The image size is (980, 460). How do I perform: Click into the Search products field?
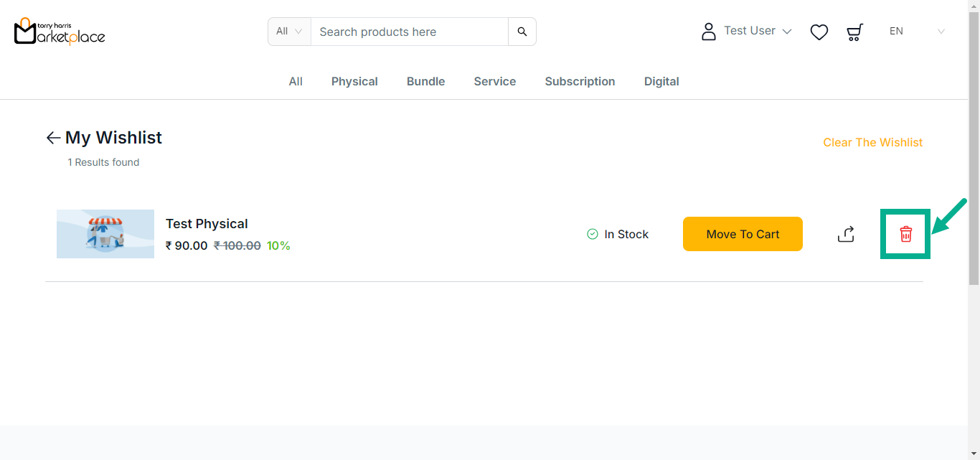click(x=409, y=32)
